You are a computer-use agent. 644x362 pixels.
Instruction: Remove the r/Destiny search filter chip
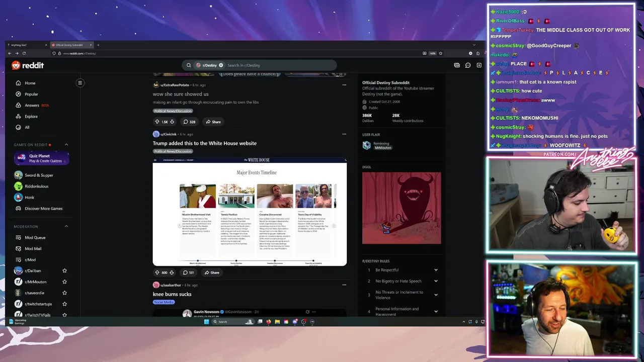point(221,65)
